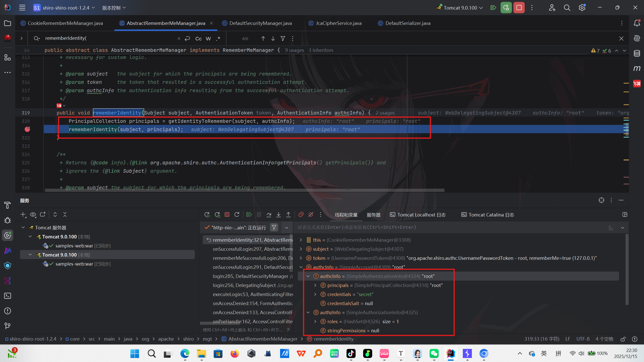Screen dimensions: 644x362
Task: Collapse the authzInfo variable node
Action: [x=308, y=312]
